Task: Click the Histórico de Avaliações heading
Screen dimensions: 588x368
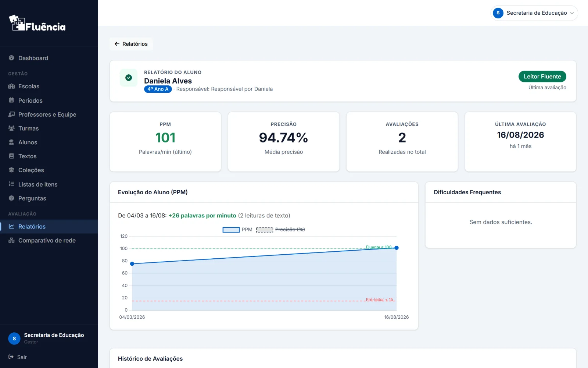Action: pyautogui.click(x=150, y=359)
